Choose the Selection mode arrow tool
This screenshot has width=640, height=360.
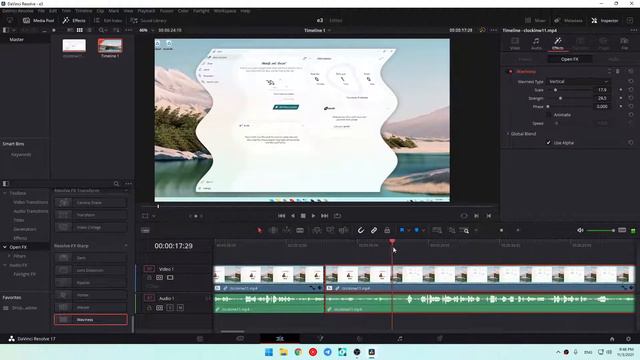260,231
